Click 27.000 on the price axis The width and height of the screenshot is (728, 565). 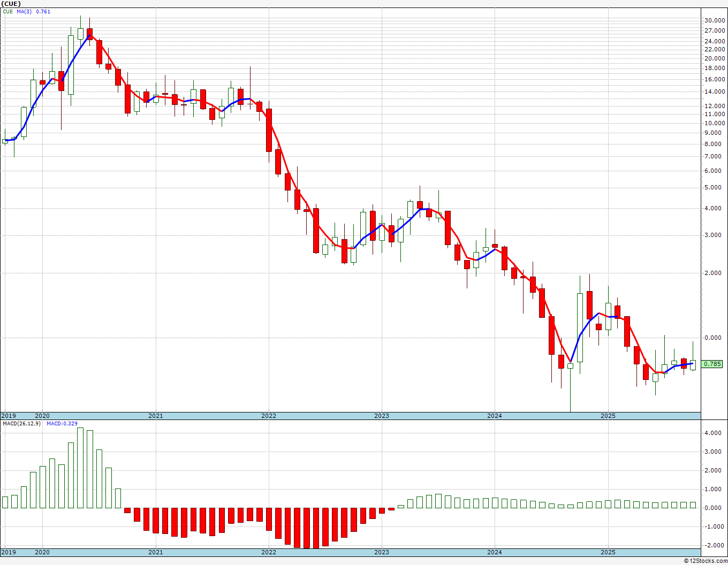pos(715,30)
